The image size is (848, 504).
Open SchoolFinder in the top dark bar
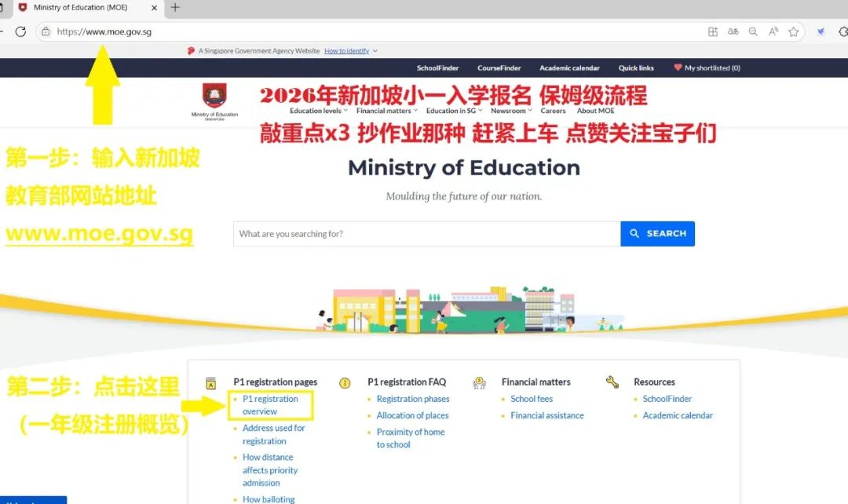[x=437, y=68]
